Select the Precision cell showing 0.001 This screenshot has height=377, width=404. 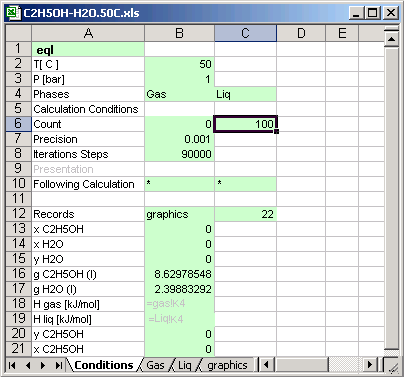pos(179,139)
